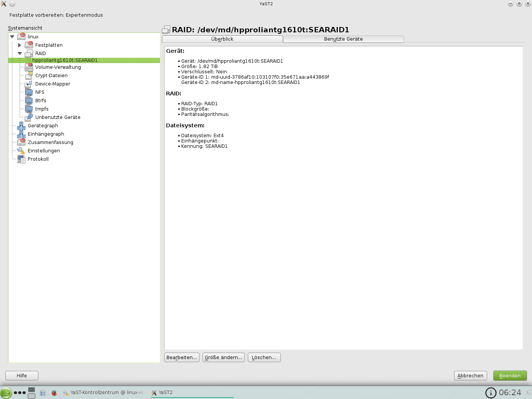Click the YaST window menu icon in titlebar

(x=4, y=4)
